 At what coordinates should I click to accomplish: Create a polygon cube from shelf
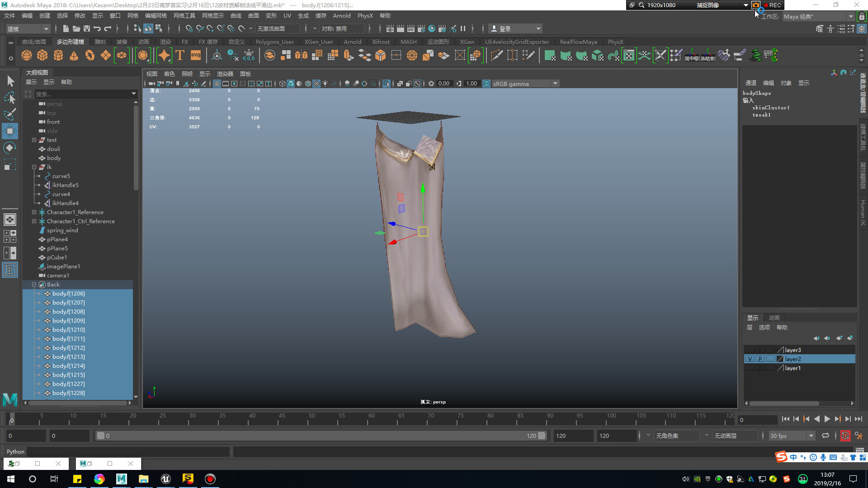pos(42,55)
